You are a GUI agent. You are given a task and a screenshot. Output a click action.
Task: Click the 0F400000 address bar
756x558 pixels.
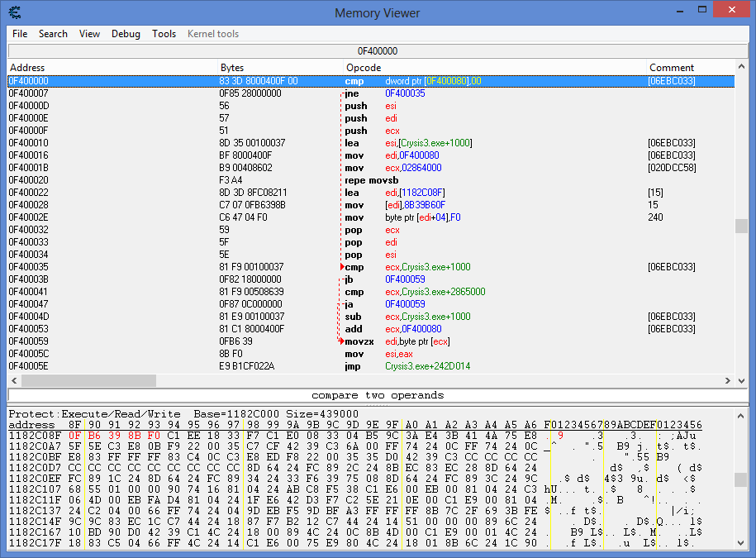coord(378,51)
